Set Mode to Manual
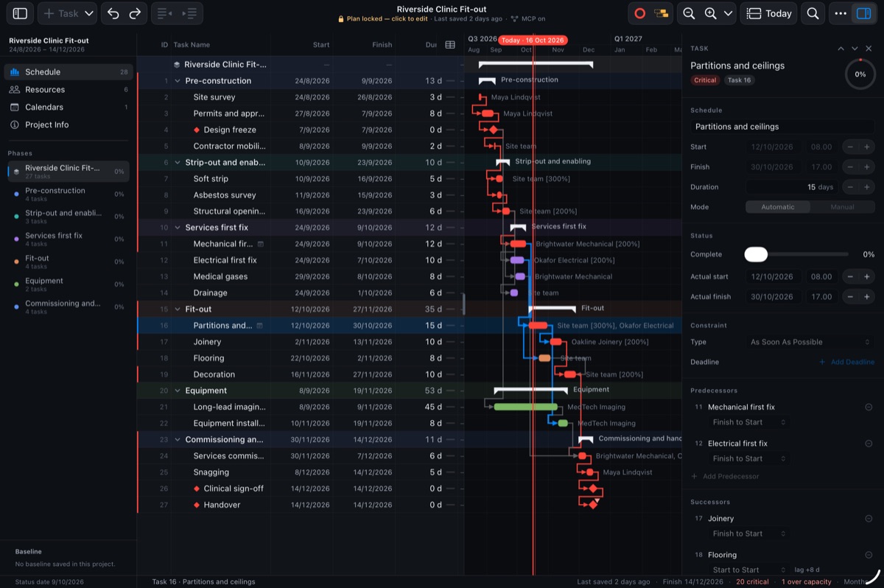 (842, 207)
